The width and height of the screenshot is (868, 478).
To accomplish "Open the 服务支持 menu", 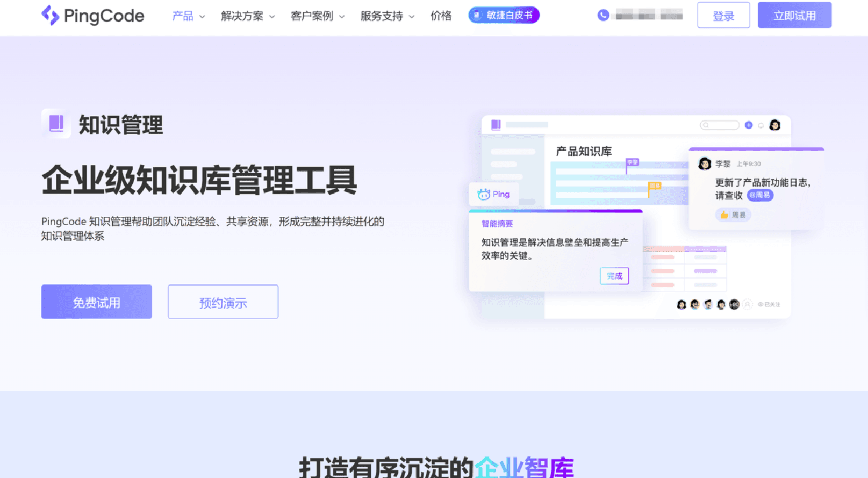I will pos(382,16).
